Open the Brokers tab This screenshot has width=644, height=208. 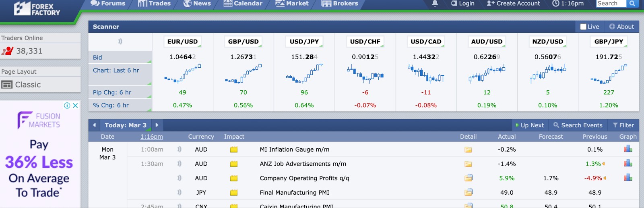[340, 4]
